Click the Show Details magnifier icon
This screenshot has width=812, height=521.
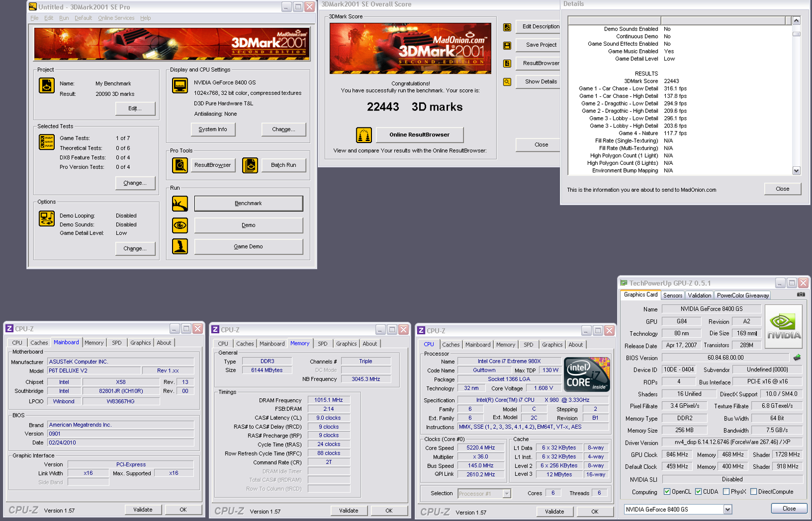(x=507, y=82)
